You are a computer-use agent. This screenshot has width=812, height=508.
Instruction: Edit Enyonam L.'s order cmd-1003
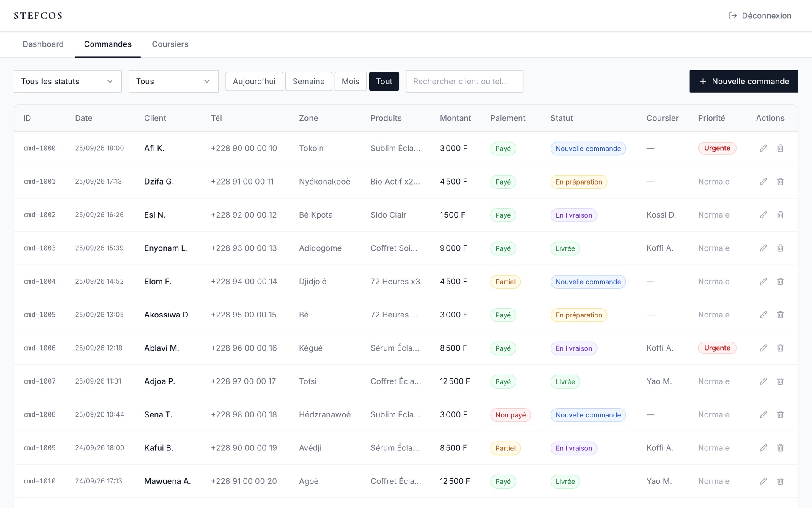pos(763,248)
